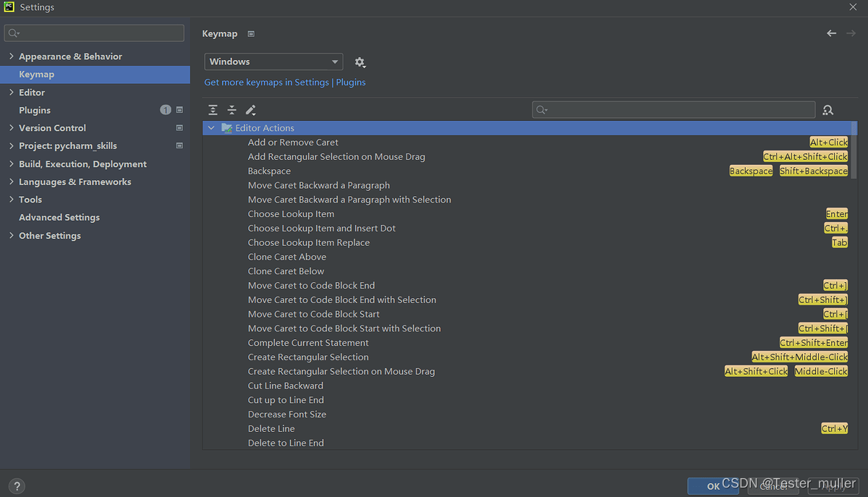Screen dimensions: 868x497
Task: Select the Add or Remove Caret action
Action: click(293, 143)
